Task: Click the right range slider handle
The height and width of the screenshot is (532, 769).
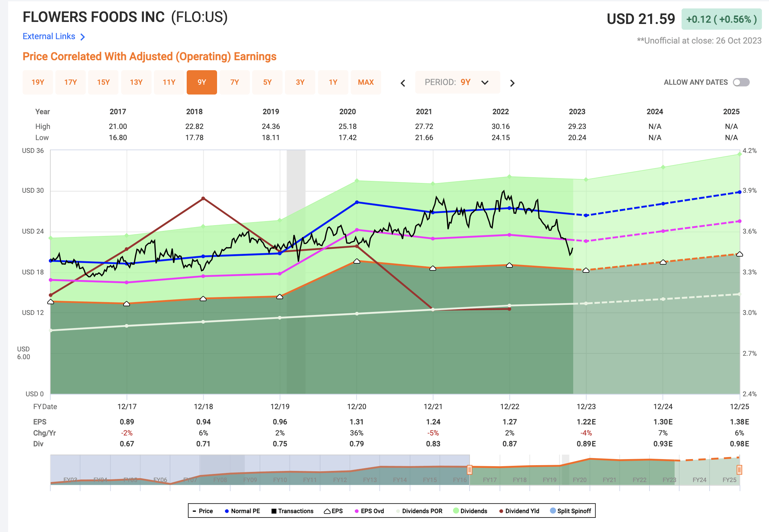Action: coord(739,470)
